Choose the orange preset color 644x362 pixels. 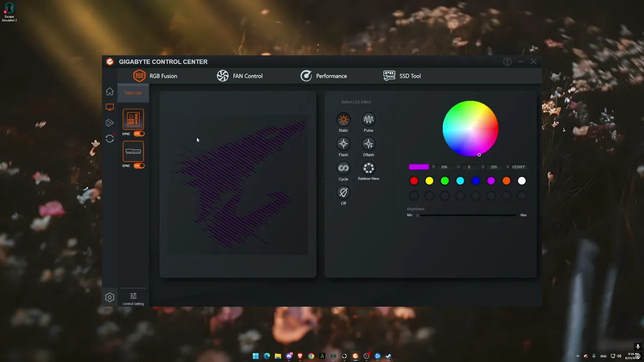(507, 181)
